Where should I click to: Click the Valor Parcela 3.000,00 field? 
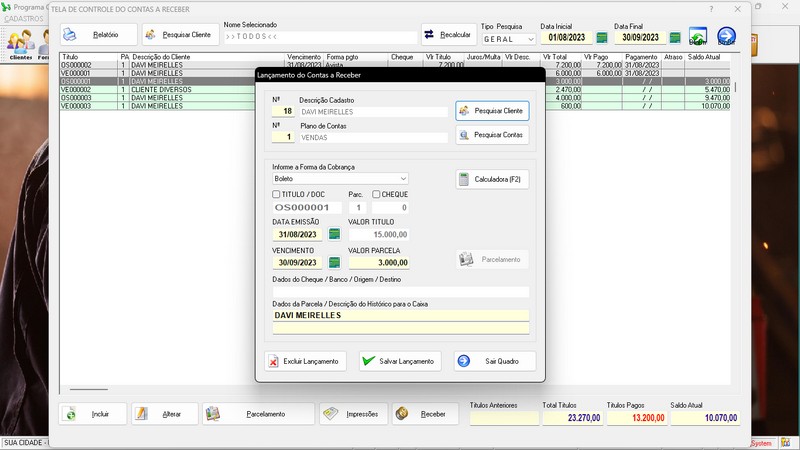click(x=379, y=263)
